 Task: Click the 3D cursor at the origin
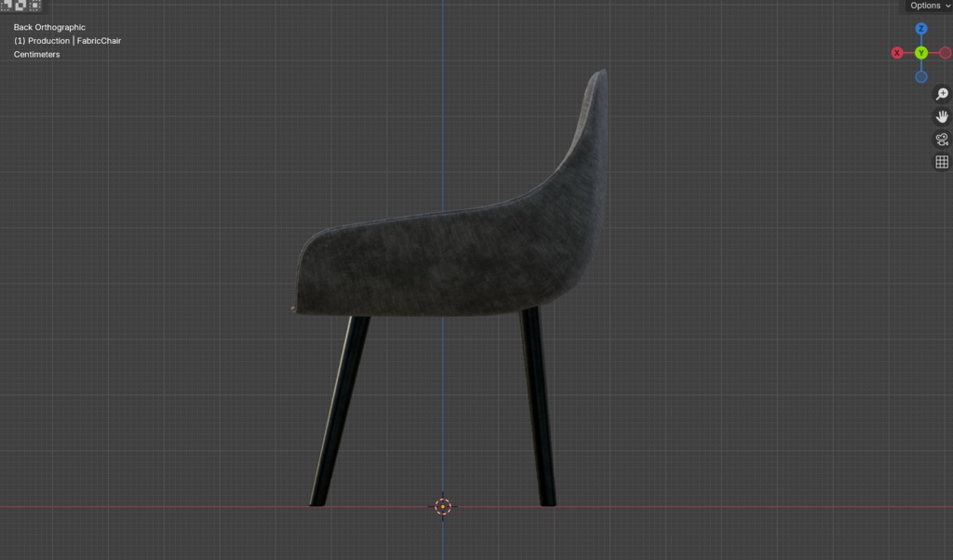442,506
